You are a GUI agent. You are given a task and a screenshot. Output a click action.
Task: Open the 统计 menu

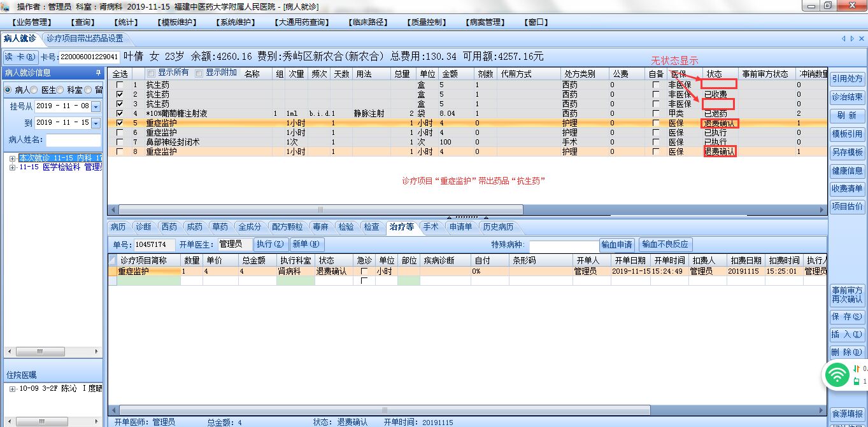click(x=125, y=22)
